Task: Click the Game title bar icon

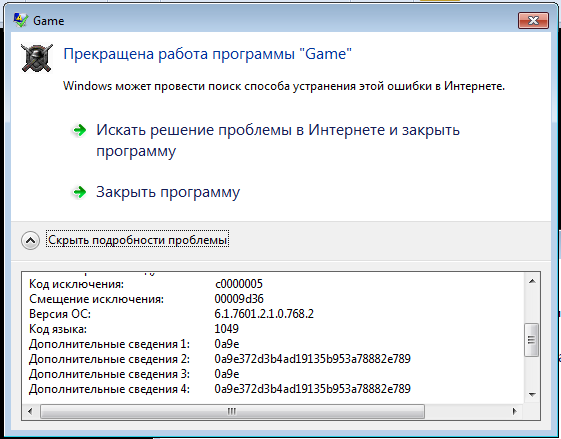Action: point(20,20)
